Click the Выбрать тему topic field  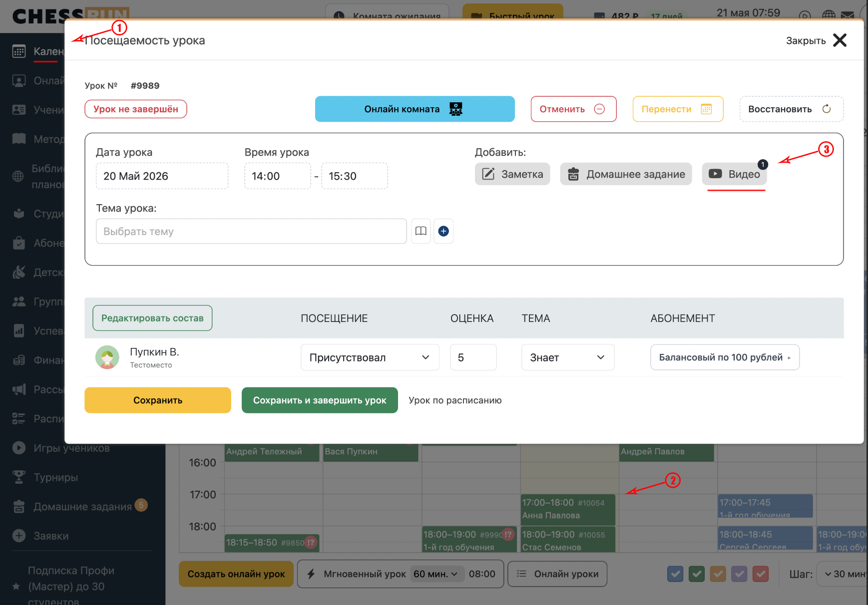(251, 231)
